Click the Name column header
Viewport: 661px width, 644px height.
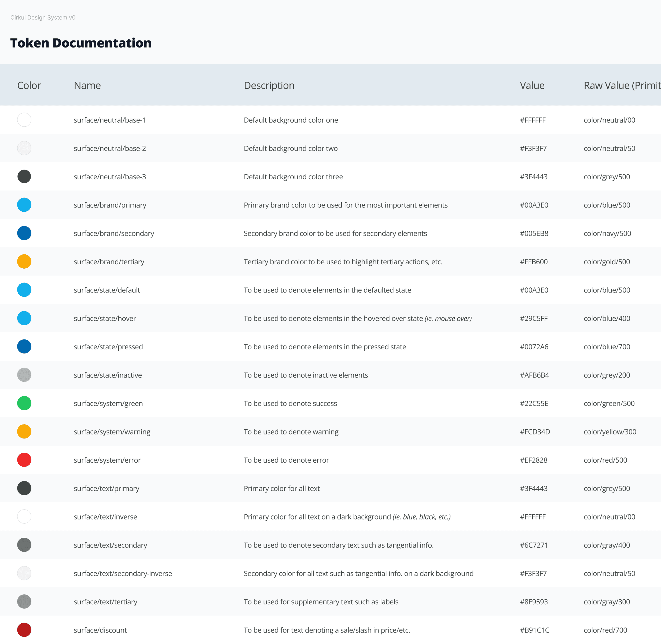87,85
